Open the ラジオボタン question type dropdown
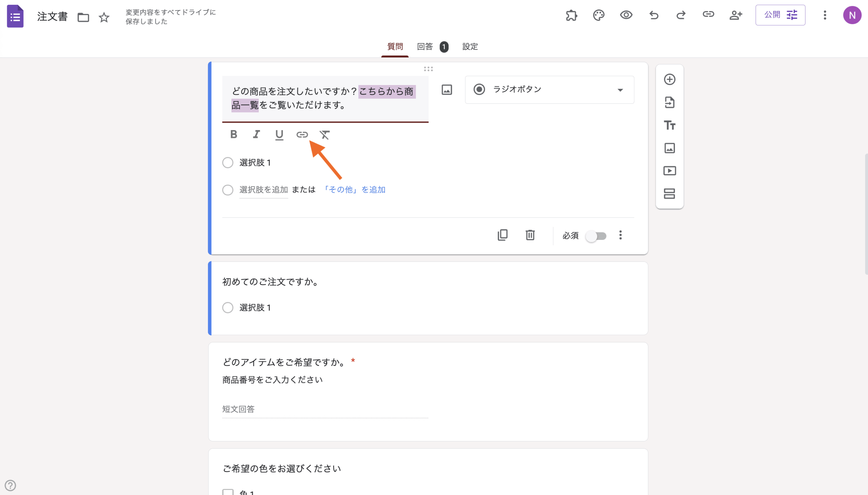Viewport: 868px width, 495px height. tap(549, 90)
